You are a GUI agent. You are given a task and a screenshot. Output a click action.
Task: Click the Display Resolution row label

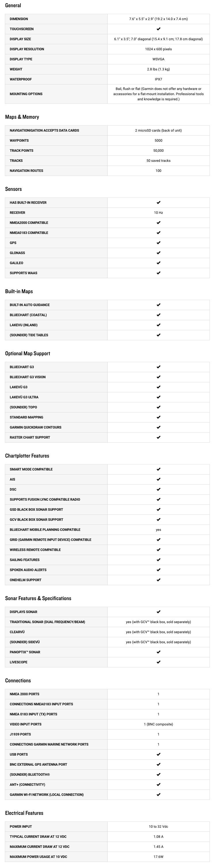point(27,49)
